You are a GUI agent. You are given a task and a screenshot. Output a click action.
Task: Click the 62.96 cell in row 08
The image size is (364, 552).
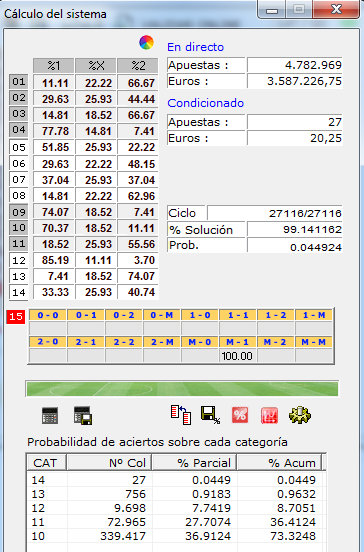[x=138, y=196]
